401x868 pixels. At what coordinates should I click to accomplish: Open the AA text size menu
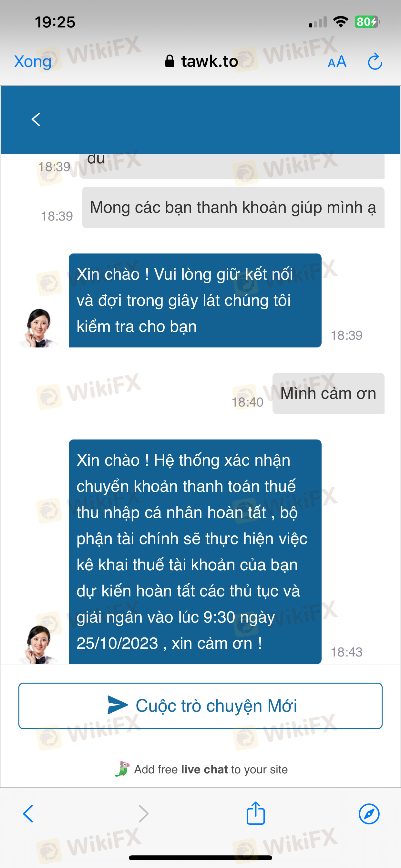coord(337,62)
